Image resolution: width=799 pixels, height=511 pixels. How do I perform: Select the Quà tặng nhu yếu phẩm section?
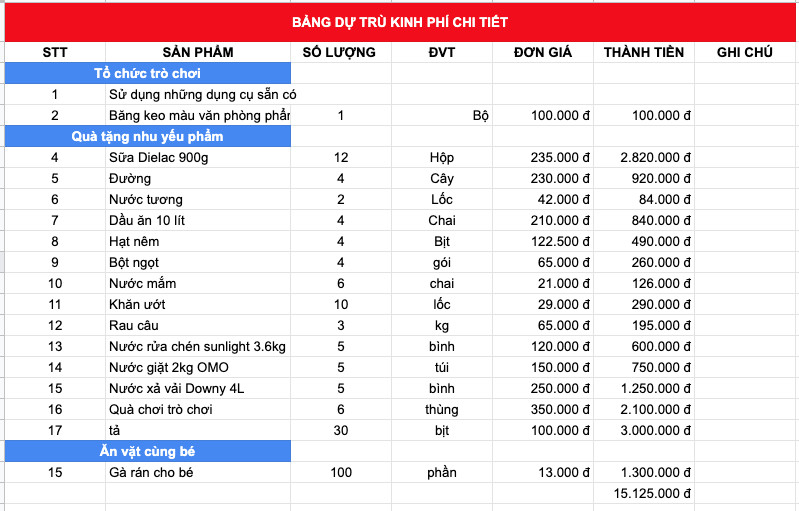coord(147,136)
